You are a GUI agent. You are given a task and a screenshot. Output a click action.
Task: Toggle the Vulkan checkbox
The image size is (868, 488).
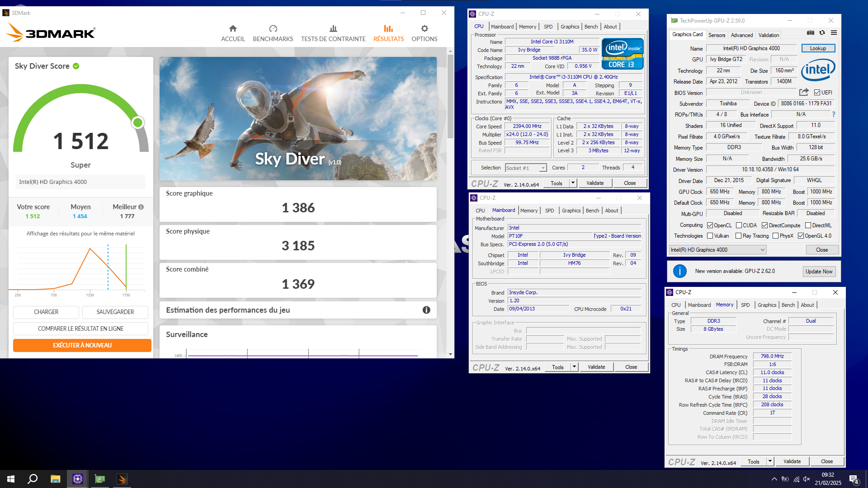click(710, 236)
